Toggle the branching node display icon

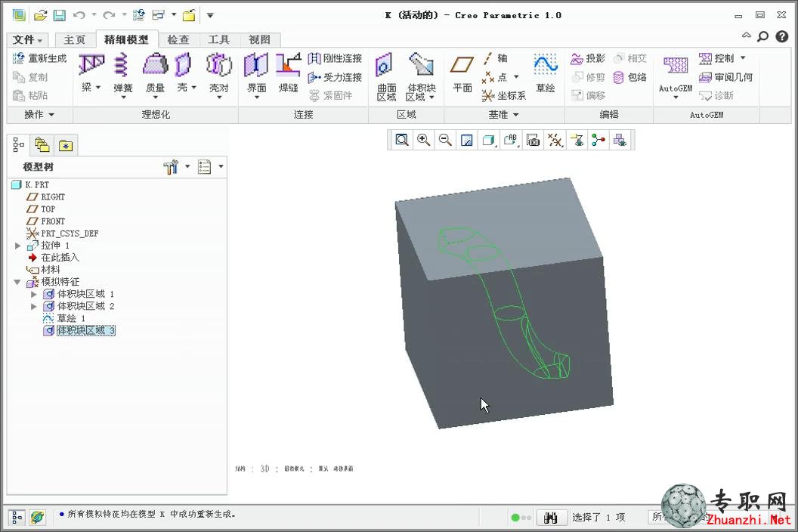tap(598, 140)
